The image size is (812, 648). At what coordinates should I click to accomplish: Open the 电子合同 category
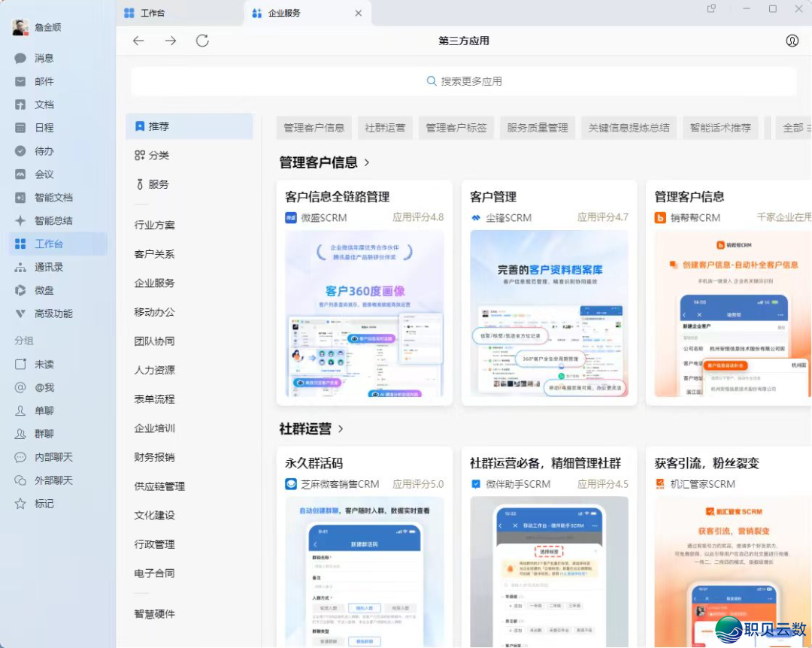(154, 574)
